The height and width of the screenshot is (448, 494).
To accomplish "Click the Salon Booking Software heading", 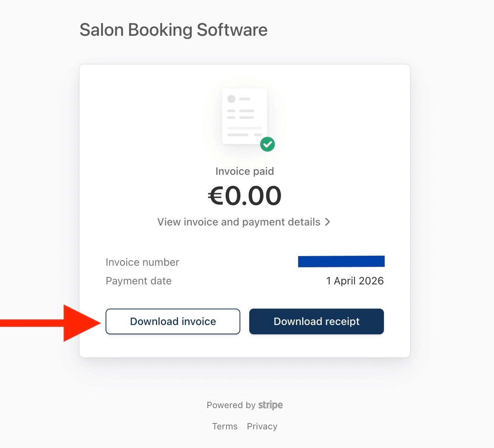I will [173, 30].
